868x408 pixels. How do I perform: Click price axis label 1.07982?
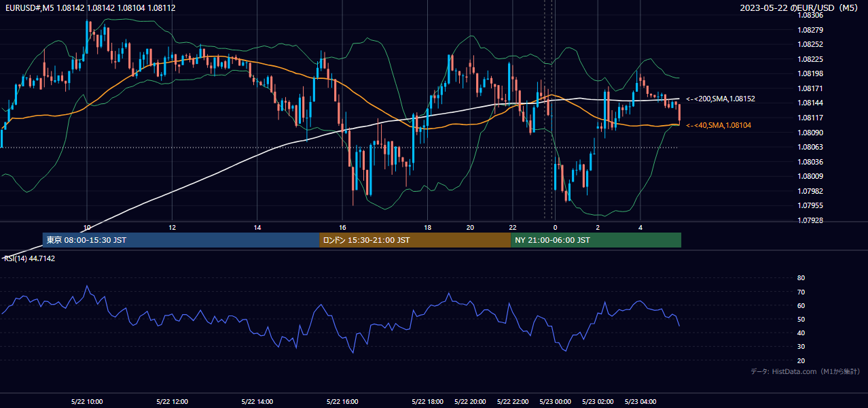click(810, 191)
